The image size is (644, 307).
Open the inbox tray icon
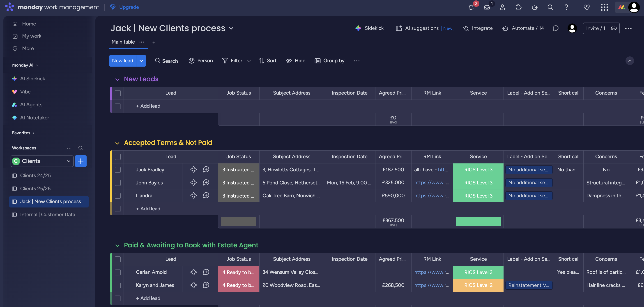[487, 7]
